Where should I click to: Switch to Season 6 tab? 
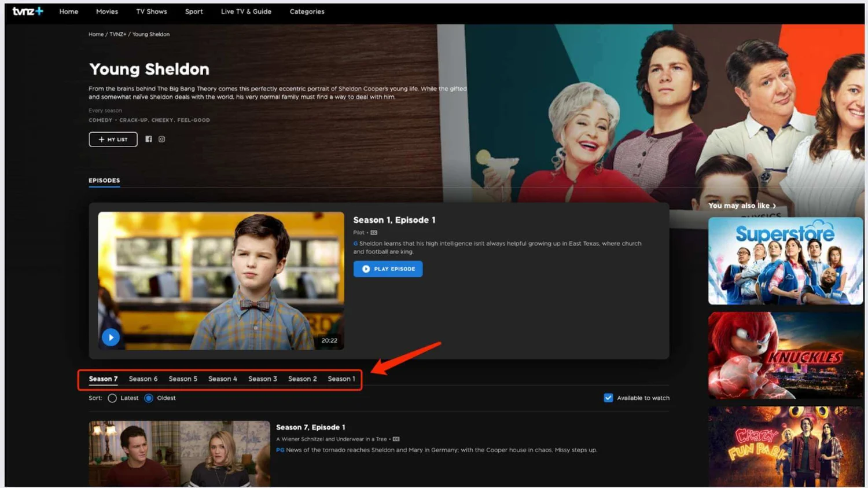tap(143, 379)
